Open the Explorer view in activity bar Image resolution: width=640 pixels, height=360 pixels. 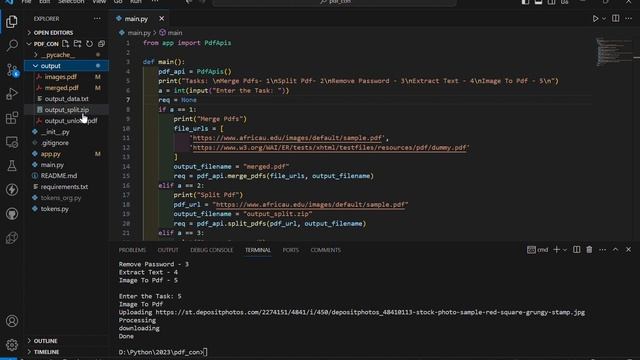click(x=12, y=21)
